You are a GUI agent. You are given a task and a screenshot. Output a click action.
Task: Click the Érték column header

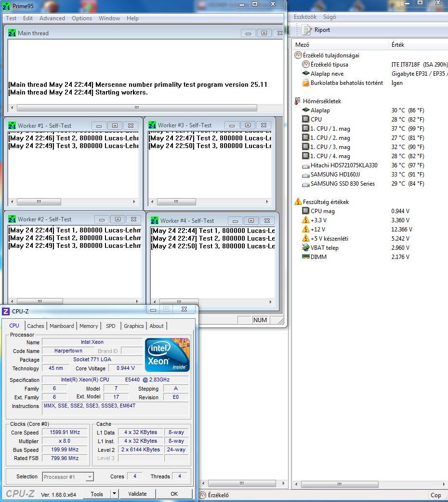tap(418, 45)
